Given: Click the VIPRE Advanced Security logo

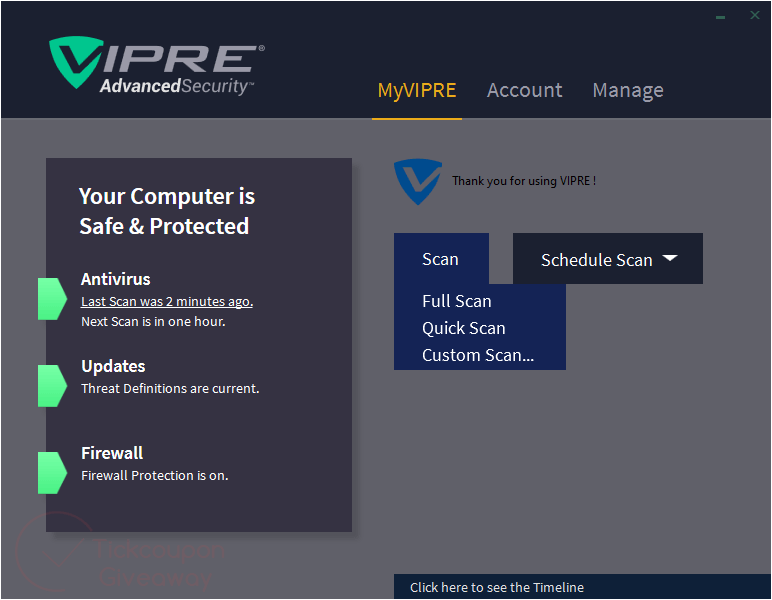Looking at the screenshot, I should coord(157,65).
